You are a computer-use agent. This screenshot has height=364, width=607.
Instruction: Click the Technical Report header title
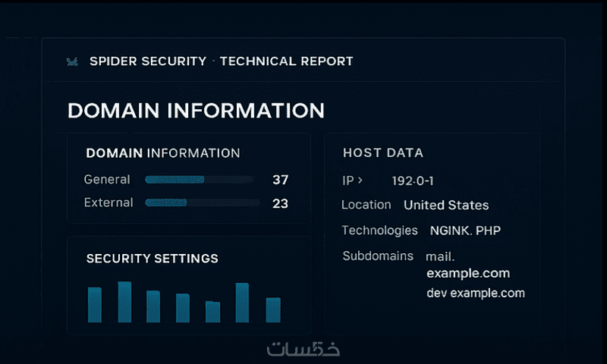tap(286, 61)
